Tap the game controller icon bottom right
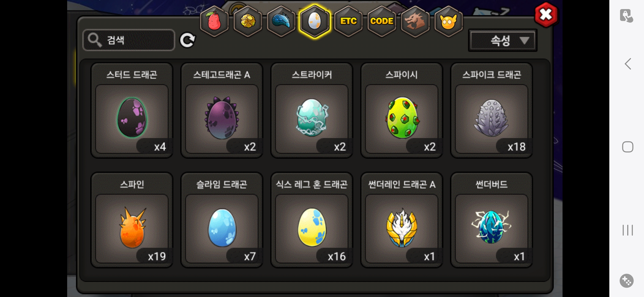 [x=627, y=281]
